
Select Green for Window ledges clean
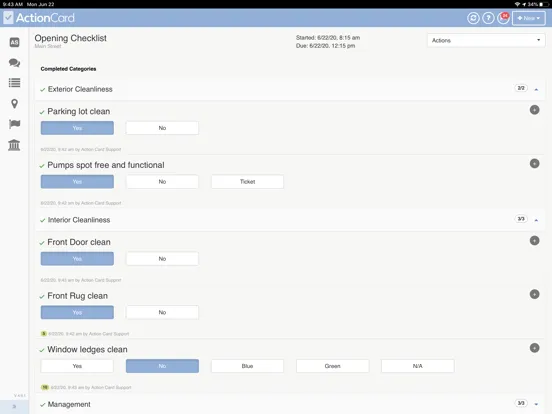point(333,366)
